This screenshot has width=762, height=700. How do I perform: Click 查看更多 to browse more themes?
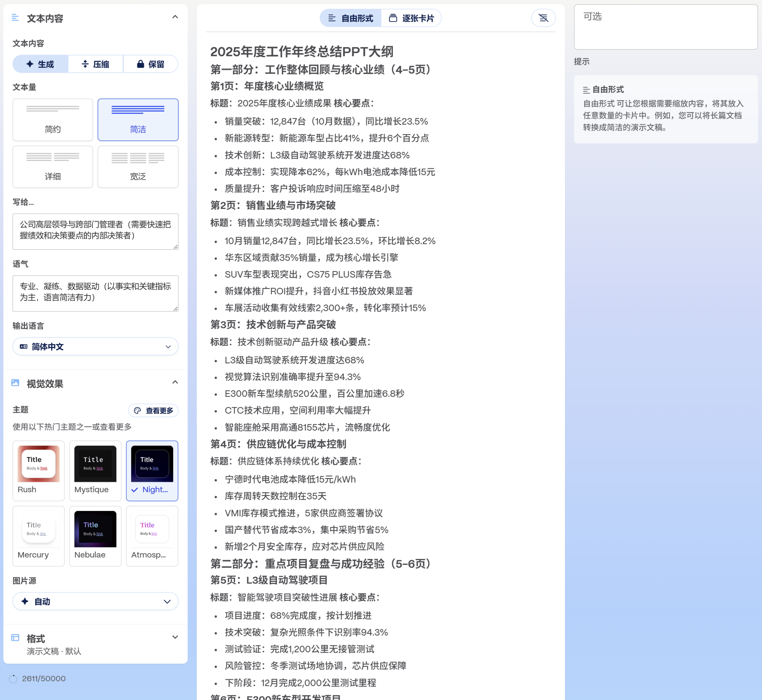click(153, 410)
